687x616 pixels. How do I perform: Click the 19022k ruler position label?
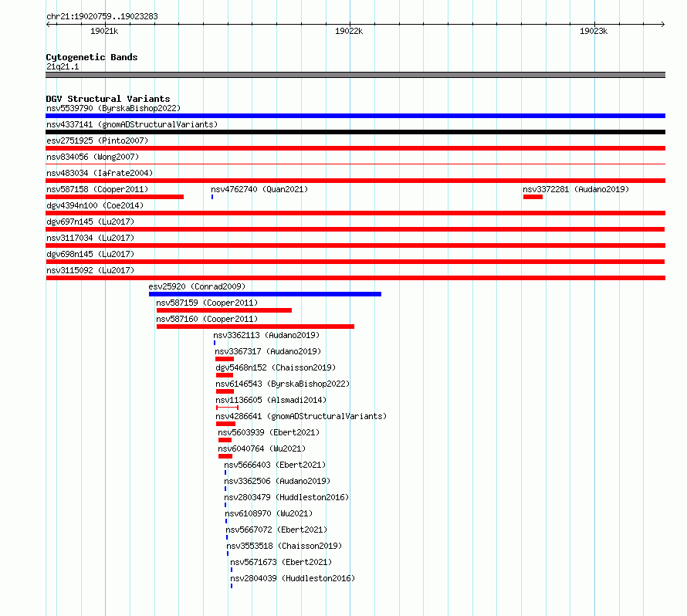349,31
